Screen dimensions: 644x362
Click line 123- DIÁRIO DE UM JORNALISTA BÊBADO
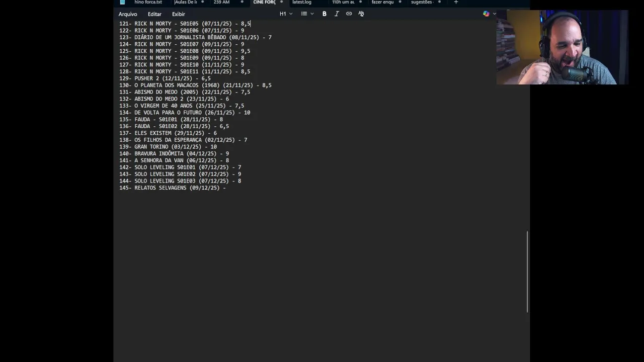pyautogui.click(x=195, y=38)
